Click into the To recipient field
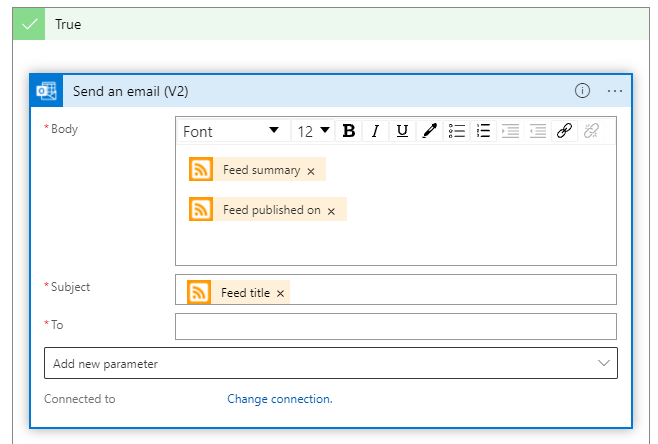Screen dimensions: 658x444 (395, 326)
